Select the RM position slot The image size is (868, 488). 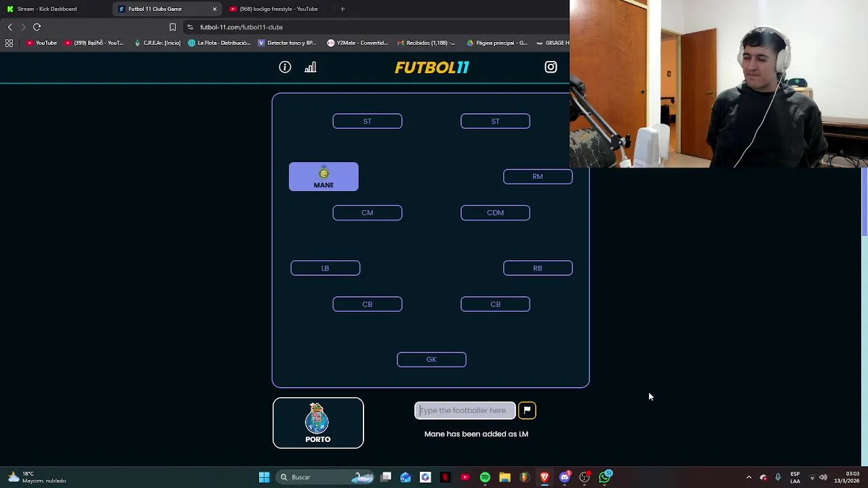click(538, 177)
